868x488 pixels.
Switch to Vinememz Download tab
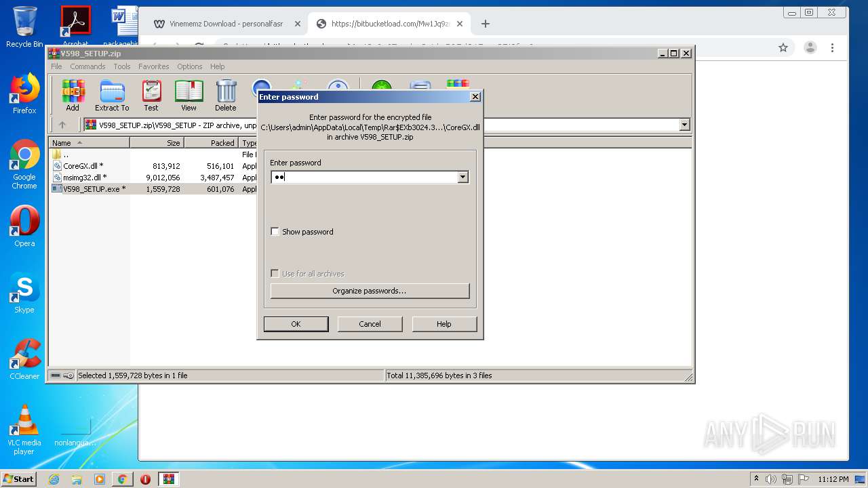(x=225, y=24)
